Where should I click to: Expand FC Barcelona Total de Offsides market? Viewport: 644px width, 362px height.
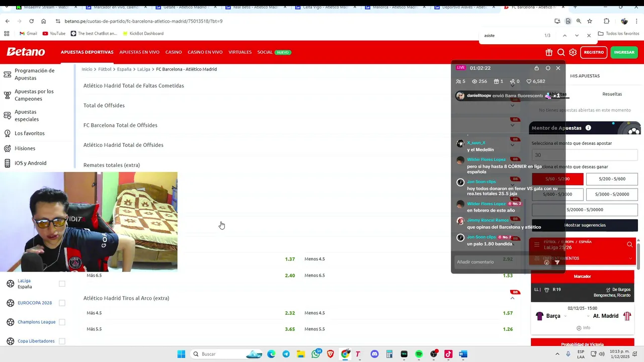point(512,125)
